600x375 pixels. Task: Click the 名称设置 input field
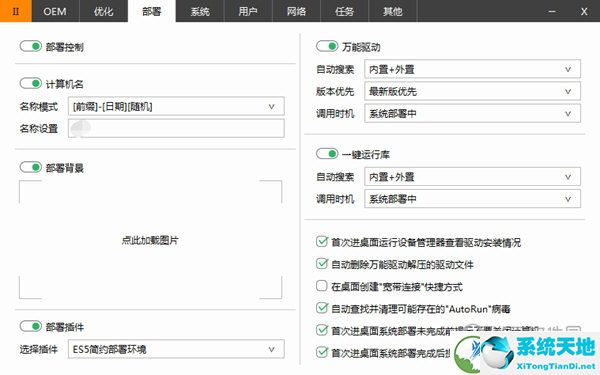[x=176, y=128]
